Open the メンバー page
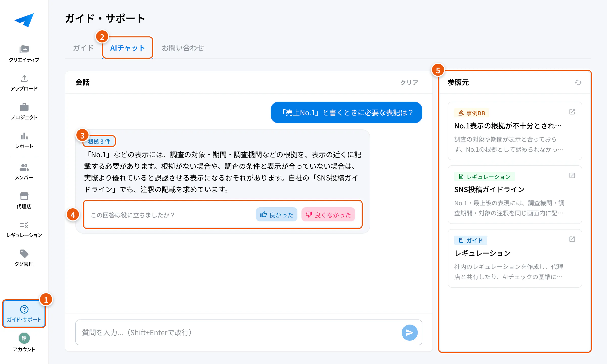 (x=24, y=172)
